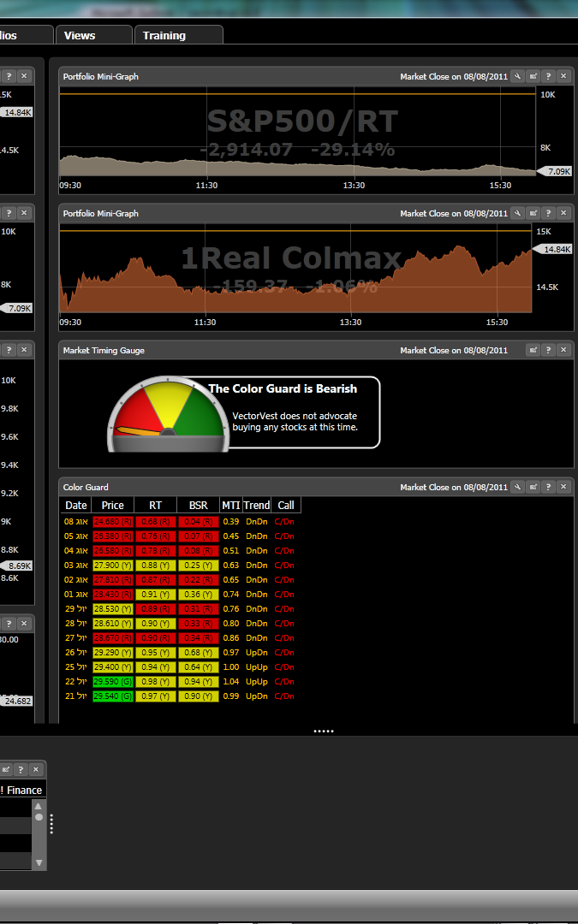Close the 1Real Colmax graph panel
This screenshot has height=924, width=578.
[x=563, y=213]
